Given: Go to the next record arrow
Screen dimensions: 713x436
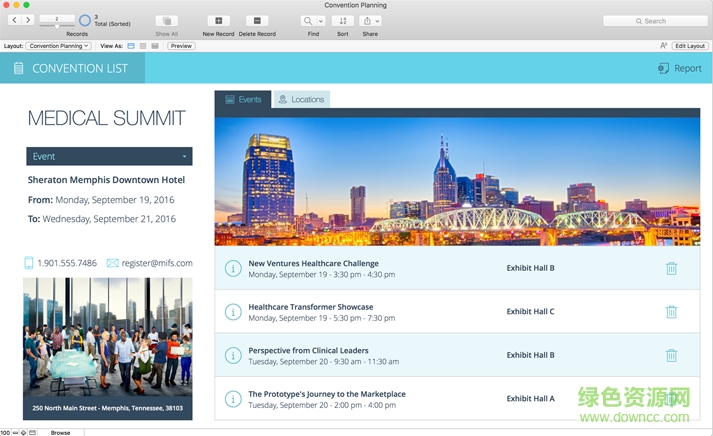Looking at the screenshot, I should coord(28,20).
